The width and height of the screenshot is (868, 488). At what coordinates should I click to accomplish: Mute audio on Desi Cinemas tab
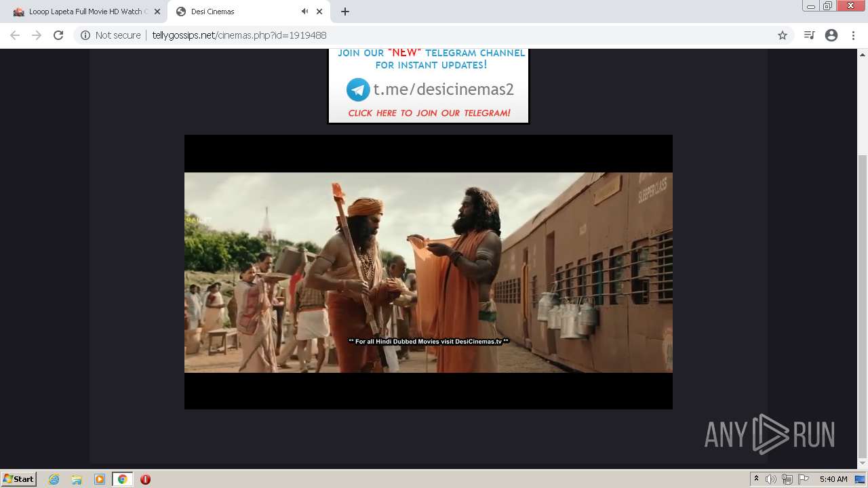304,12
